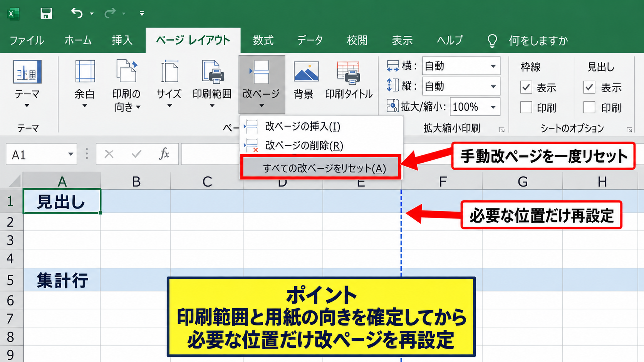
Task: Uncheck 見出し 表示 headings view checkbox
Action: (589, 87)
